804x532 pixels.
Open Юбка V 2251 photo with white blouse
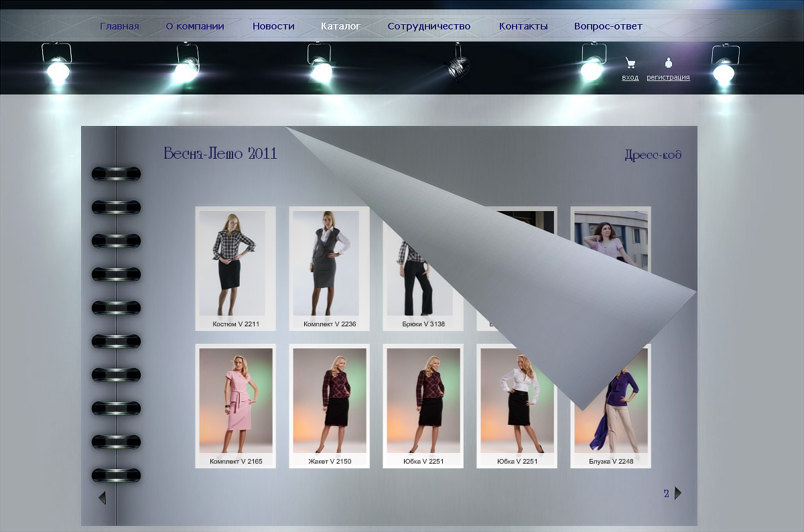pos(517,401)
